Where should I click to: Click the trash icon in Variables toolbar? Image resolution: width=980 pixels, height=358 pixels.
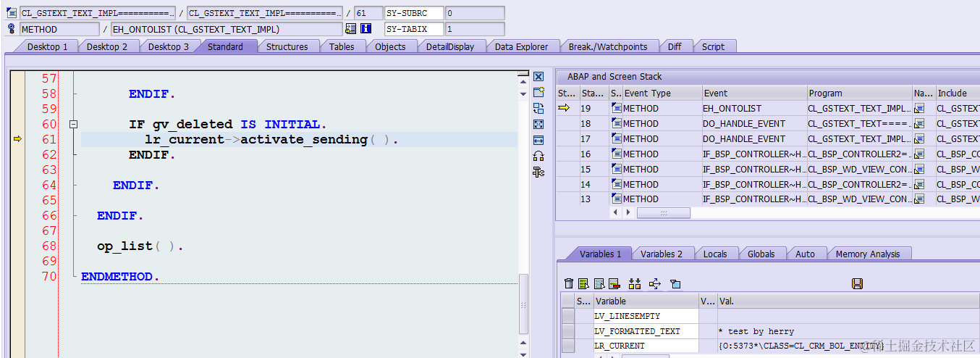pos(569,283)
